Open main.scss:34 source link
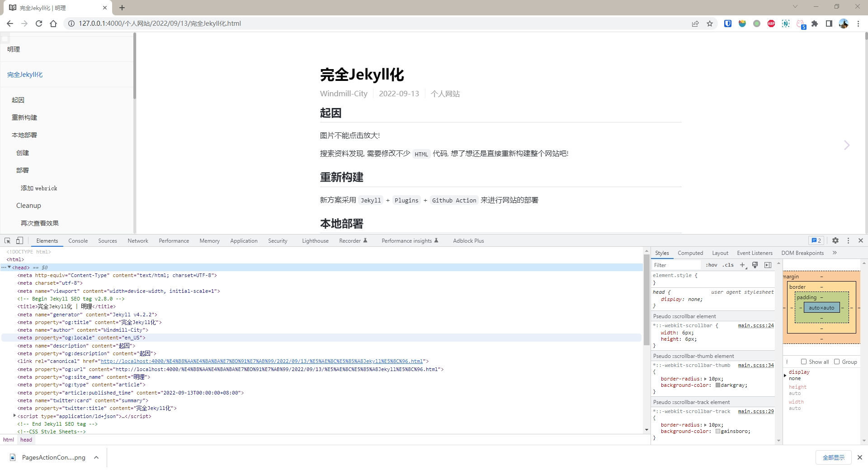Screen dimensions: 868x470 click(756, 365)
